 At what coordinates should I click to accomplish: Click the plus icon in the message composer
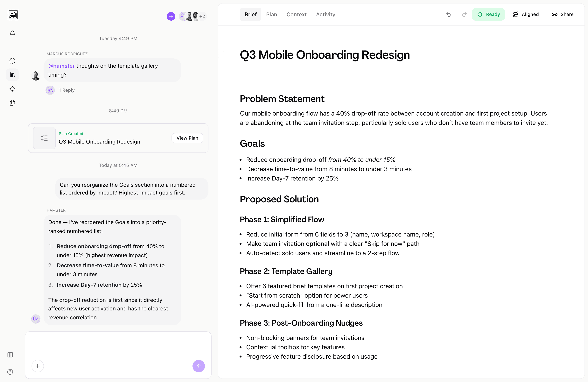tap(38, 366)
